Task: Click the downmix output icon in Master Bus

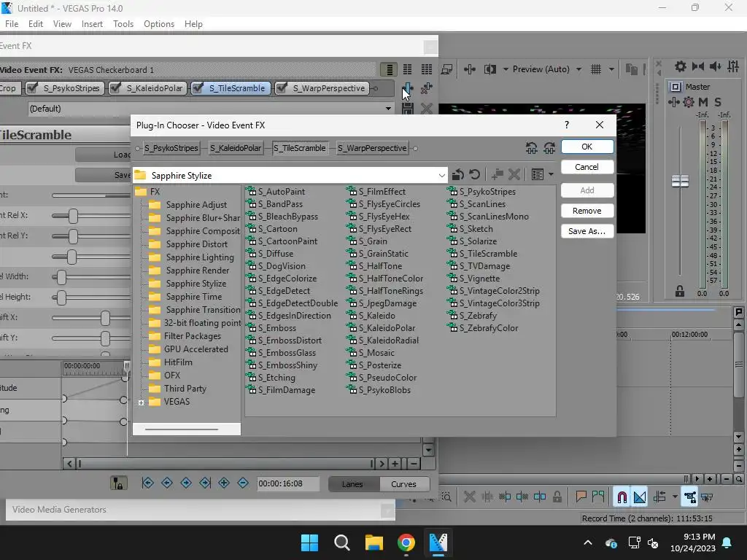Action: pos(698,66)
